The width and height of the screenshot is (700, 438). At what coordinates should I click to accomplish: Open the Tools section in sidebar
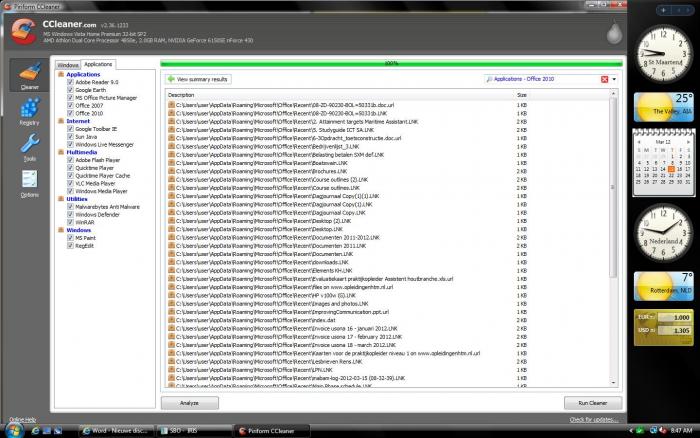[29, 148]
